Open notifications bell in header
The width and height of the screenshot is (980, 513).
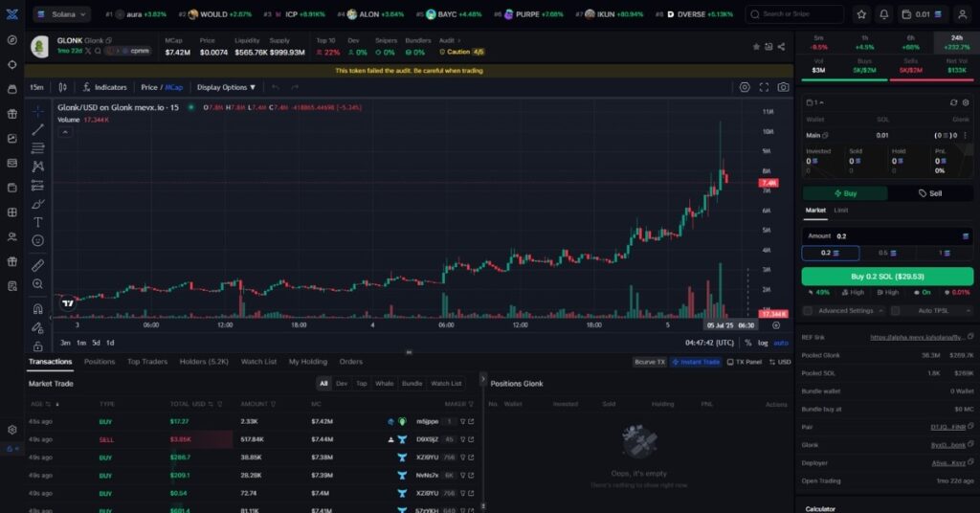coord(883,14)
